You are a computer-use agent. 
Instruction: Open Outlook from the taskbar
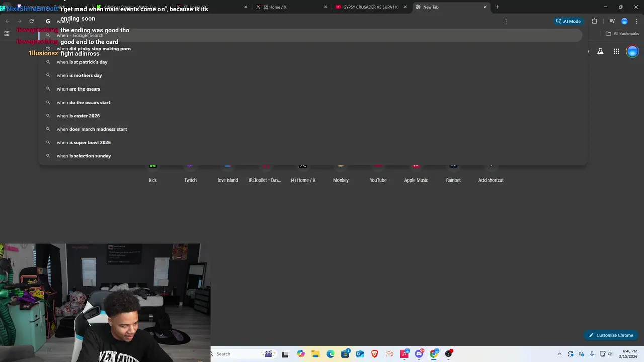click(x=360, y=354)
